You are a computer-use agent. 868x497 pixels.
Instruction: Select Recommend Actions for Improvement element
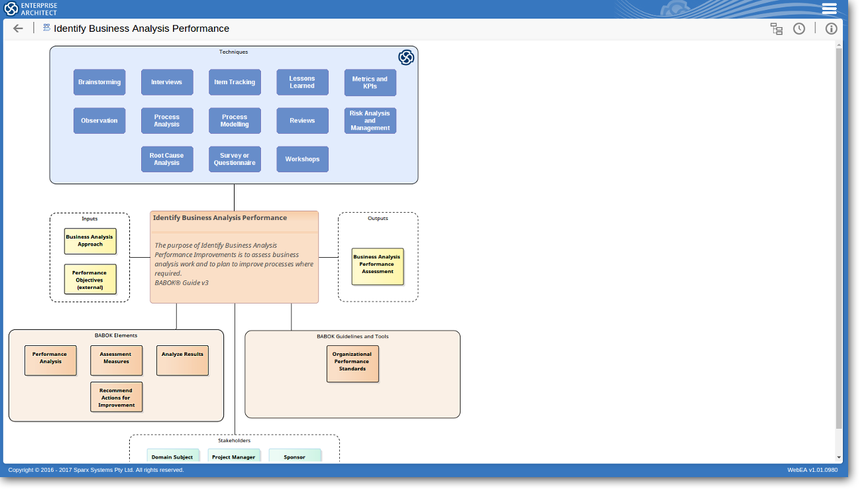[x=117, y=397]
